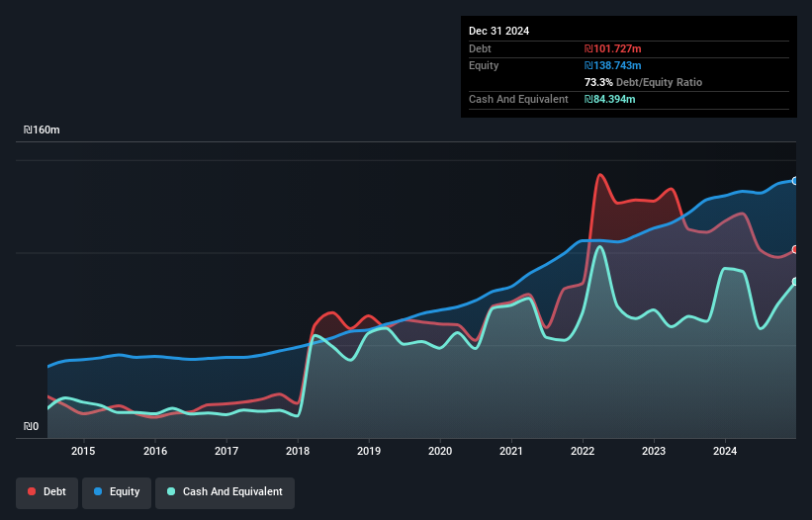This screenshot has width=812, height=520.
Task: Click the 2023 x-axis label
Action: tap(654, 451)
